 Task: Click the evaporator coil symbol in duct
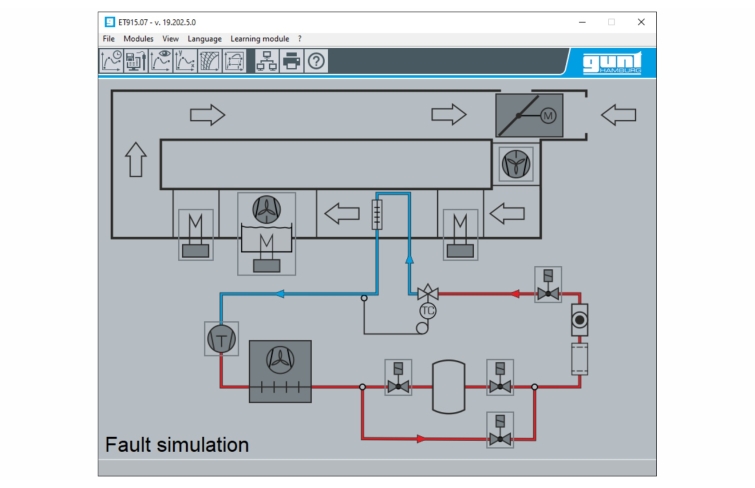pyautogui.click(x=377, y=214)
